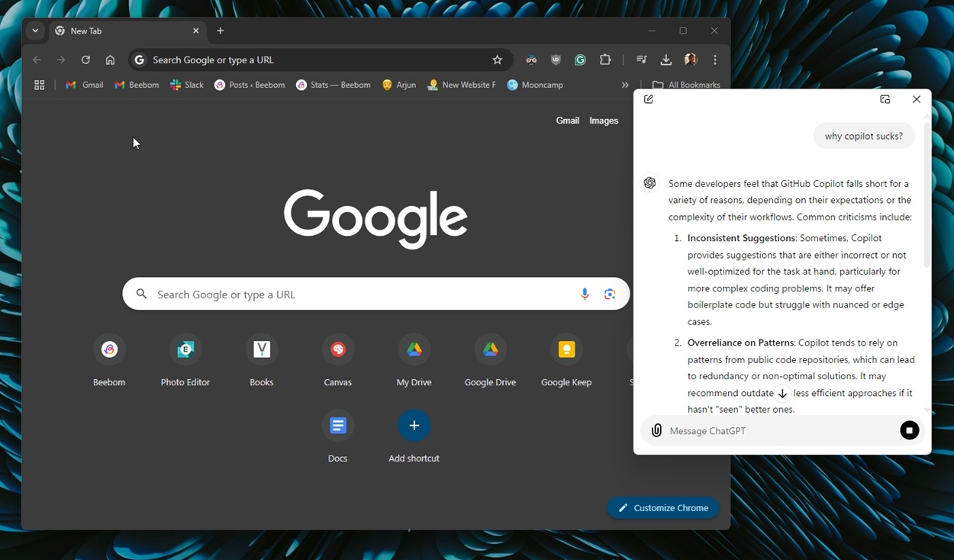The width and height of the screenshot is (954, 560).
Task: Open the Gmail link at top right
Action: (x=568, y=120)
